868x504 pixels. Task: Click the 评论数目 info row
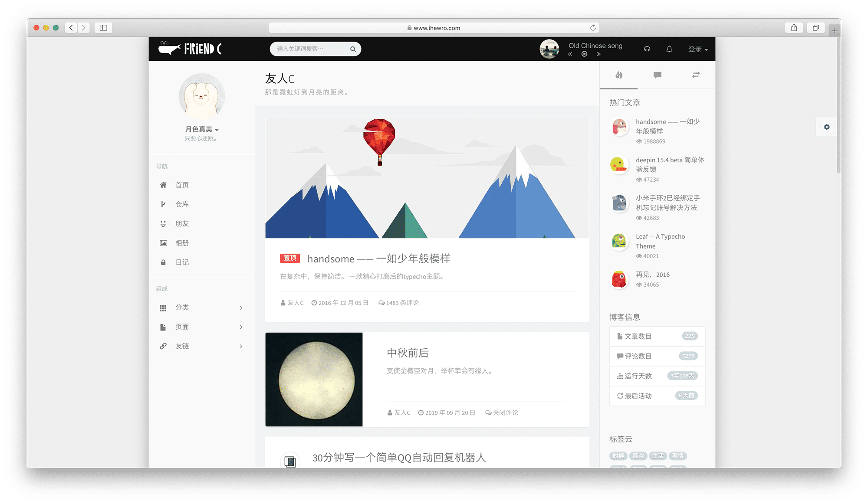[657, 356]
